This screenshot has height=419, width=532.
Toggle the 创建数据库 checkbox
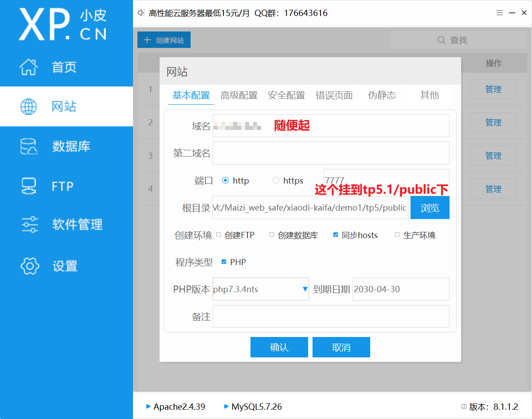pos(272,235)
